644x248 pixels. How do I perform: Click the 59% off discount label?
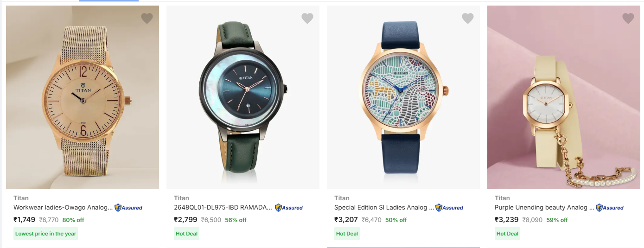557,220
